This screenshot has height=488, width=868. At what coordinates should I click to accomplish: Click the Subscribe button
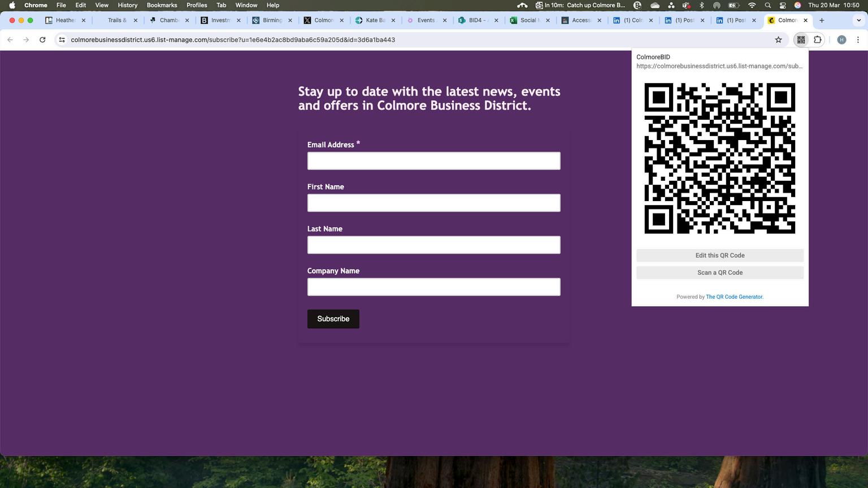333,319
